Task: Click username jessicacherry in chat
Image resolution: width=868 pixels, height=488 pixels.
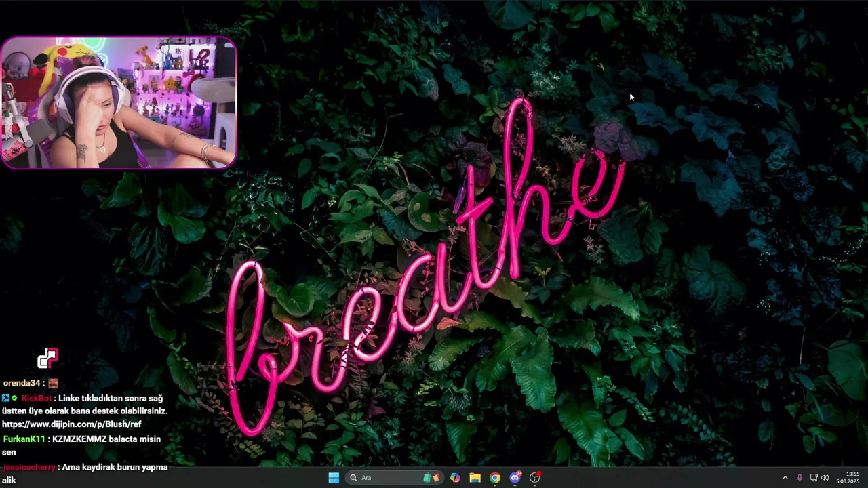Action: coord(28,467)
